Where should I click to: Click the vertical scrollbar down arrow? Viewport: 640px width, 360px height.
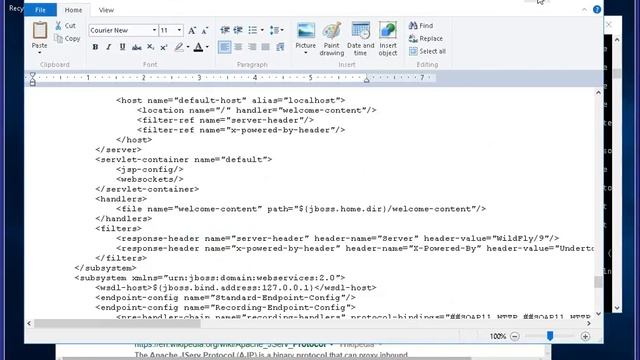pos(598,313)
